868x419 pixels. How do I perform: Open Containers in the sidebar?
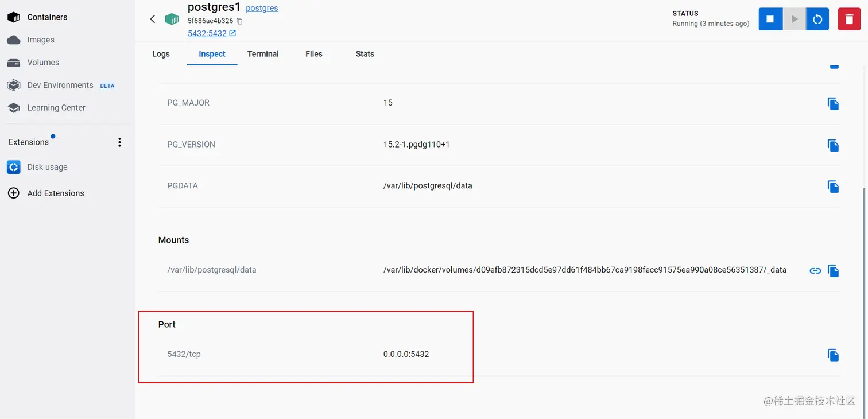tap(47, 17)
